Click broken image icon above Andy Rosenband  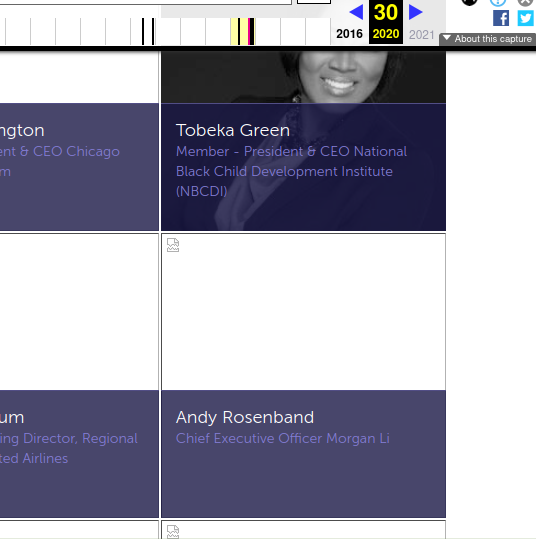point(173,245)
